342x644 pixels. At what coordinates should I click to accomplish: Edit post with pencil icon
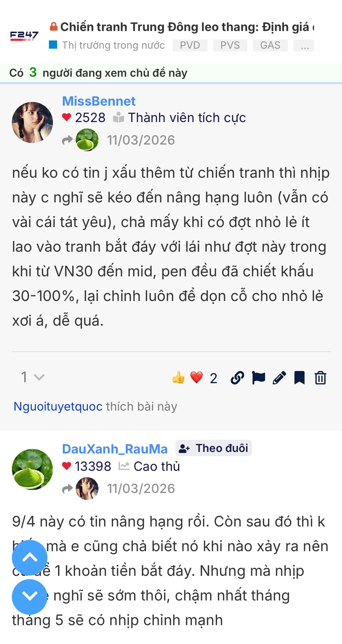click(279, 378)
